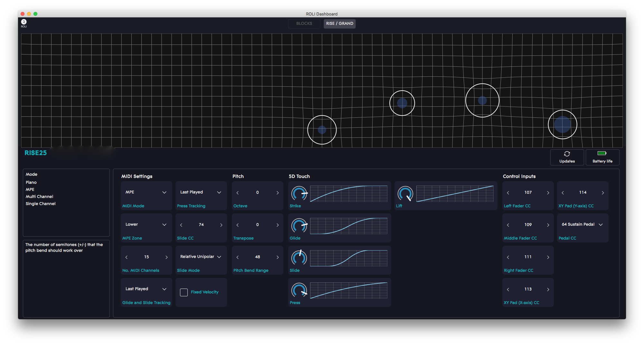The width and height of the screenshot is (644, 345).
Task: Increase Slide CC value
Action: click(x=221, y=225)
